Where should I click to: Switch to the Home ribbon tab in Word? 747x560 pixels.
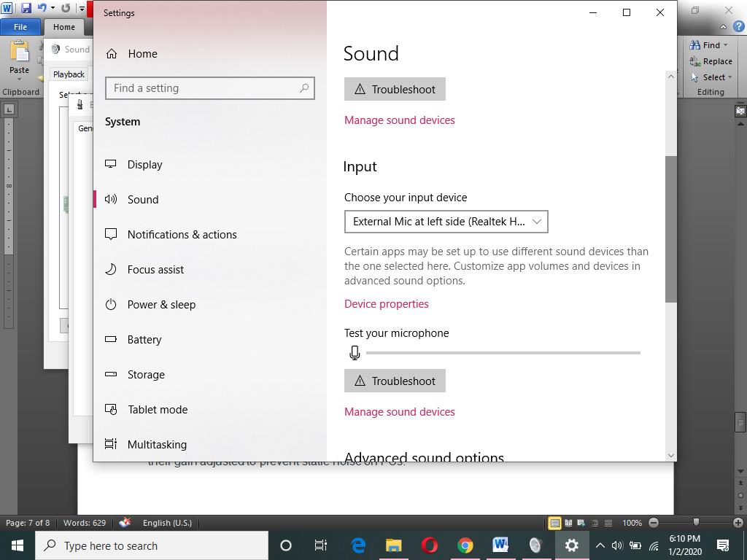tap(64, 26)
